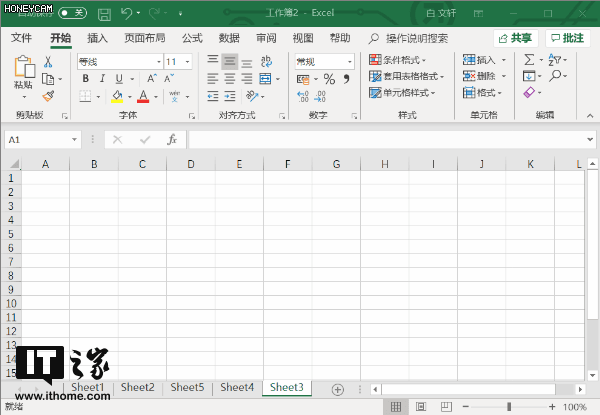Open the 插入 ribbon tab

(97, 38)
